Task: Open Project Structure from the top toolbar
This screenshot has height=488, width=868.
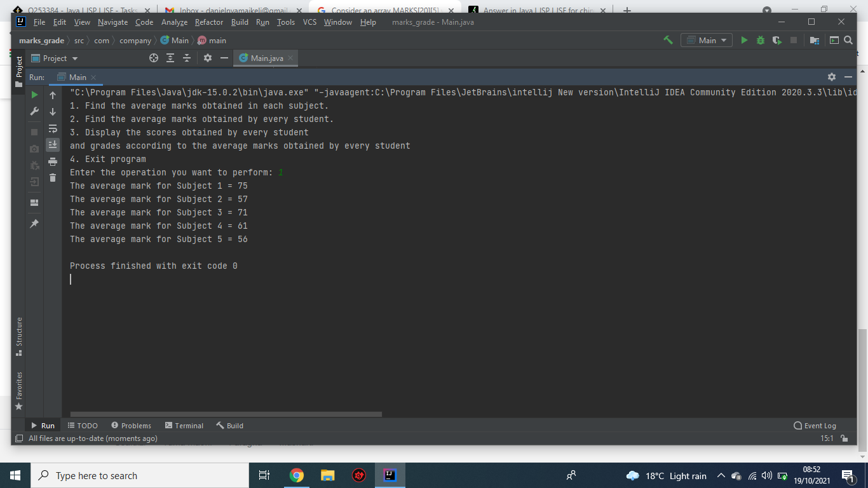Action: click(815, 40)
